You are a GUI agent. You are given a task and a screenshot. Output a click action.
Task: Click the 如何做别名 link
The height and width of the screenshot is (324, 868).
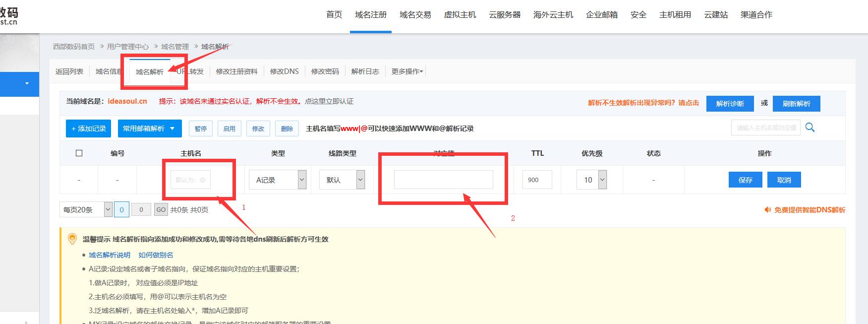(156, 255)
